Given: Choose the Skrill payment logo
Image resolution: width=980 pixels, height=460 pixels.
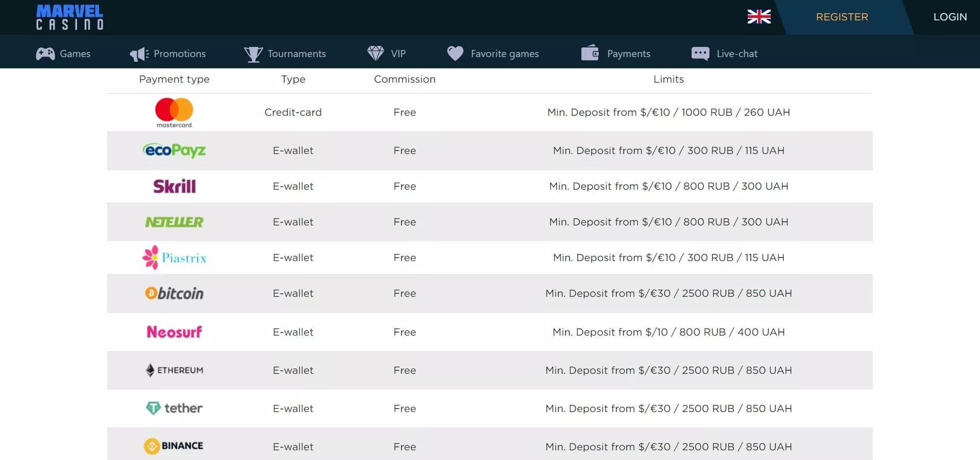Looking at the screenshot, I should click(x=174, y=186).
